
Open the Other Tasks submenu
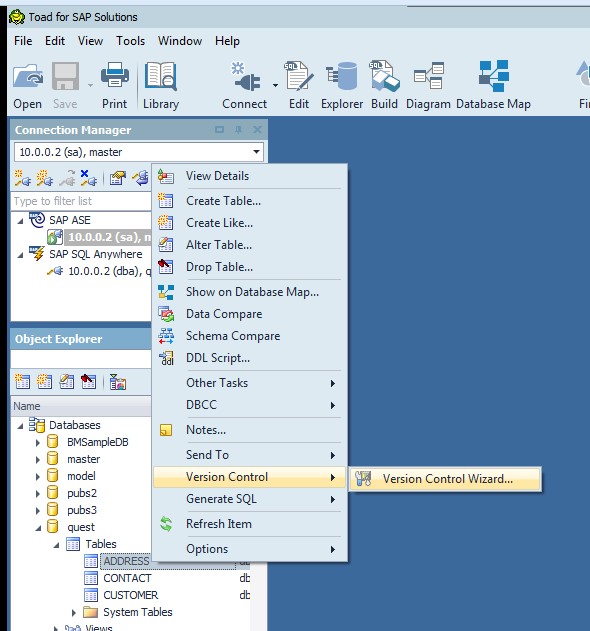250,383
